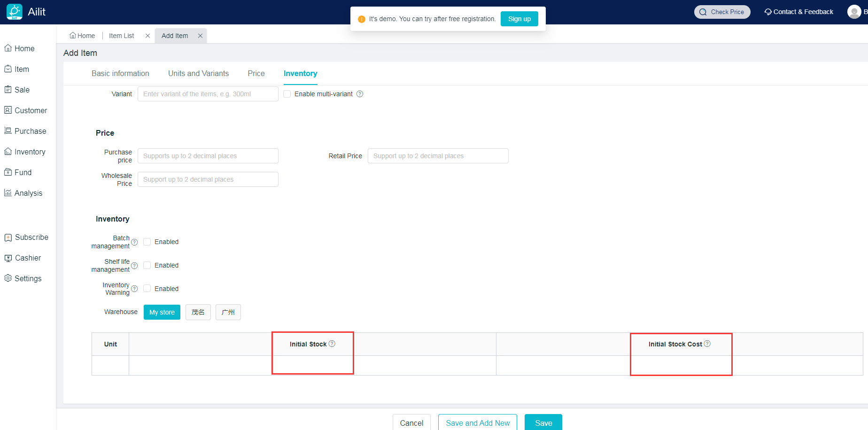Screen dimensions: 868x430
Task: Click the Ailit logo icon
Action: pyautogui.click(x=15, y=12)
